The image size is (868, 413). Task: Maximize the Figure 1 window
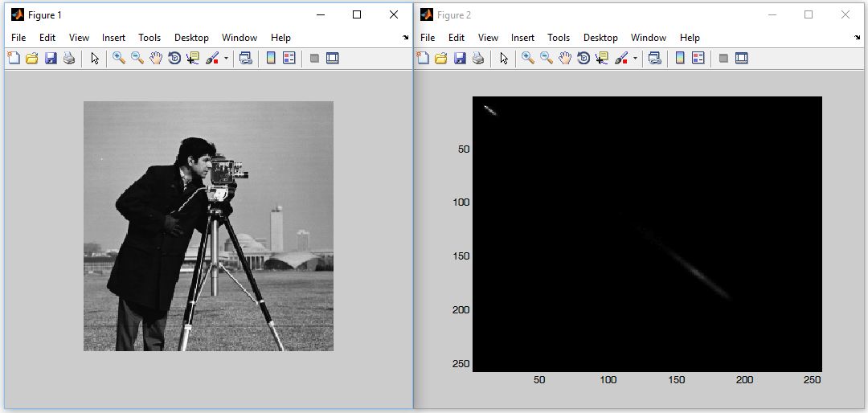357,15
